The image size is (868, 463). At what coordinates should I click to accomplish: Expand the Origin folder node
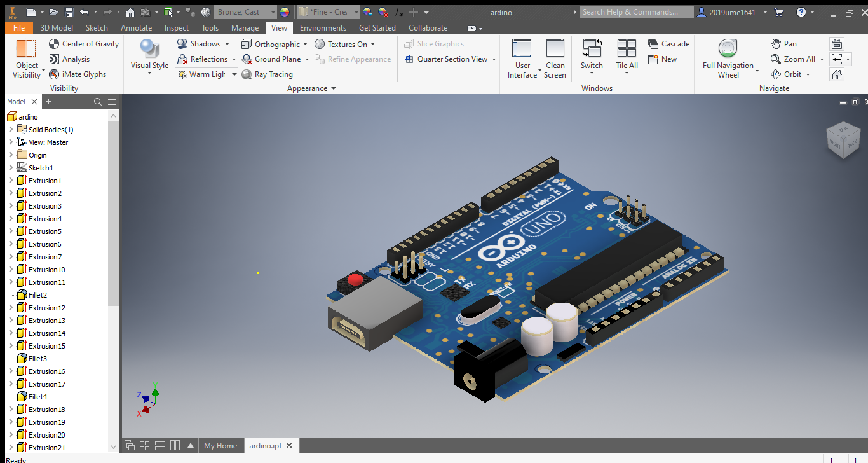click(11, 155)
